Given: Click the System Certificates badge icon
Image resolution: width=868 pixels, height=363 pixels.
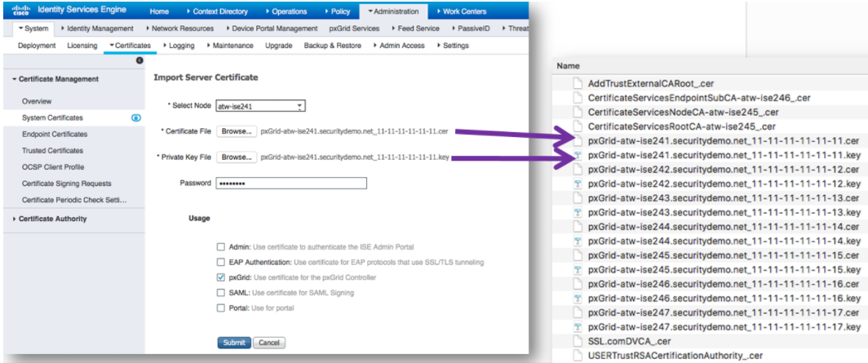Looking at the screenshot, I should click(135, 117).
